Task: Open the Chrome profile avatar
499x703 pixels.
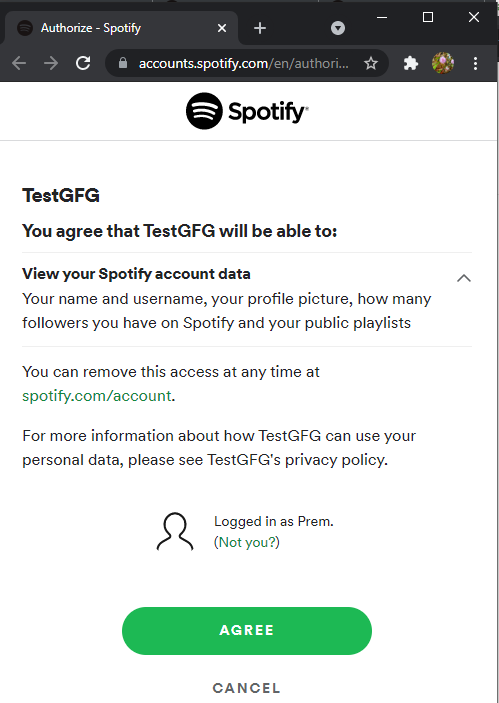Action: point(443,63)
